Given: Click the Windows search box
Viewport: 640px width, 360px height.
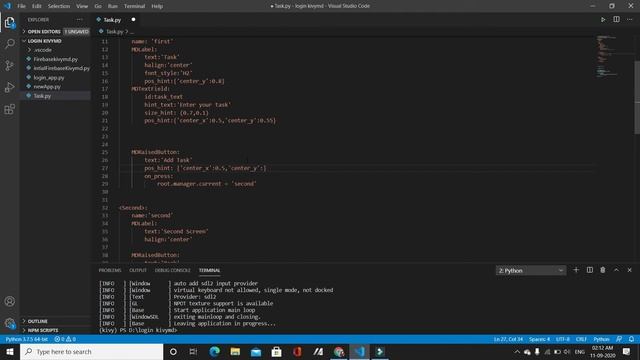Looking at the screenshot, I should 91,351.
